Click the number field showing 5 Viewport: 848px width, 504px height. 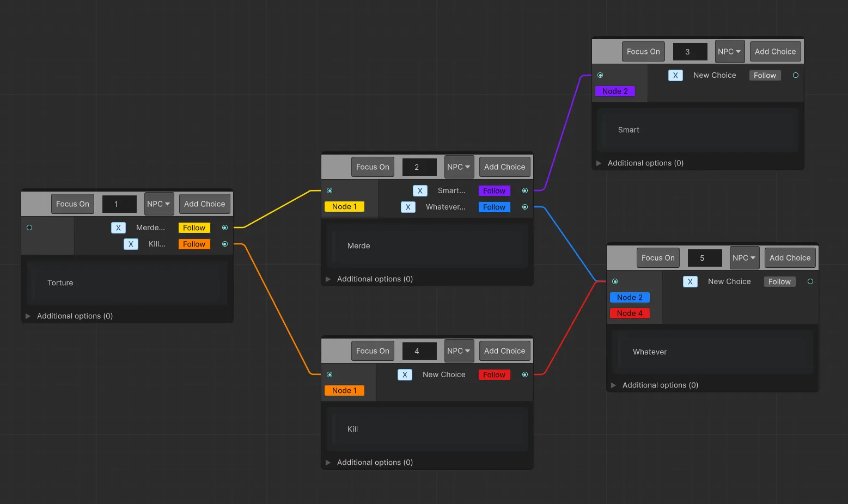point(705,257)
